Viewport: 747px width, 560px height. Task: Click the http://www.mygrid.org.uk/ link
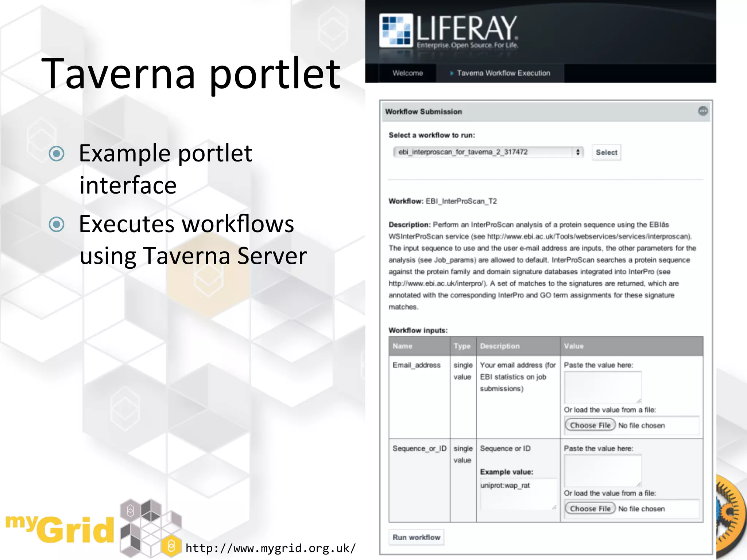pyautogui.click(x=270, y=548)
